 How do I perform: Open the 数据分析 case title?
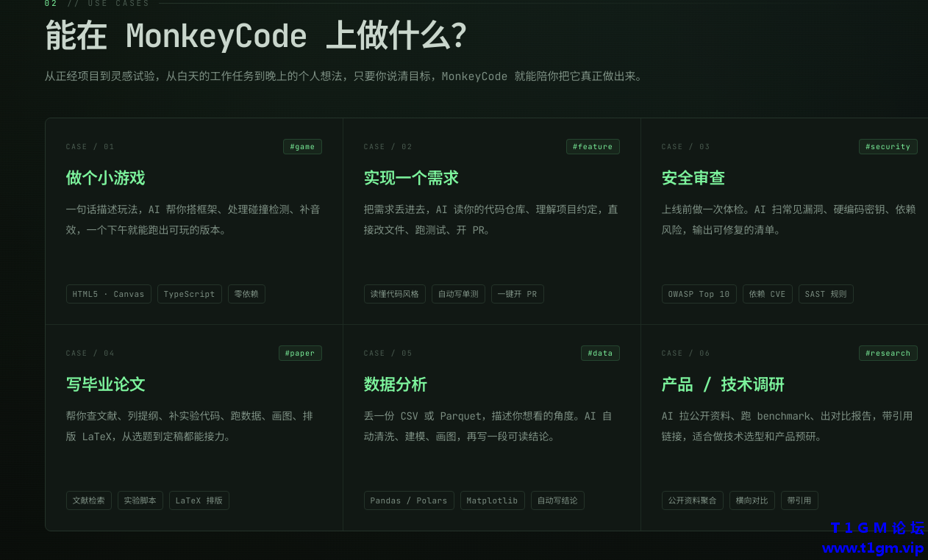(x=395, y=384)
